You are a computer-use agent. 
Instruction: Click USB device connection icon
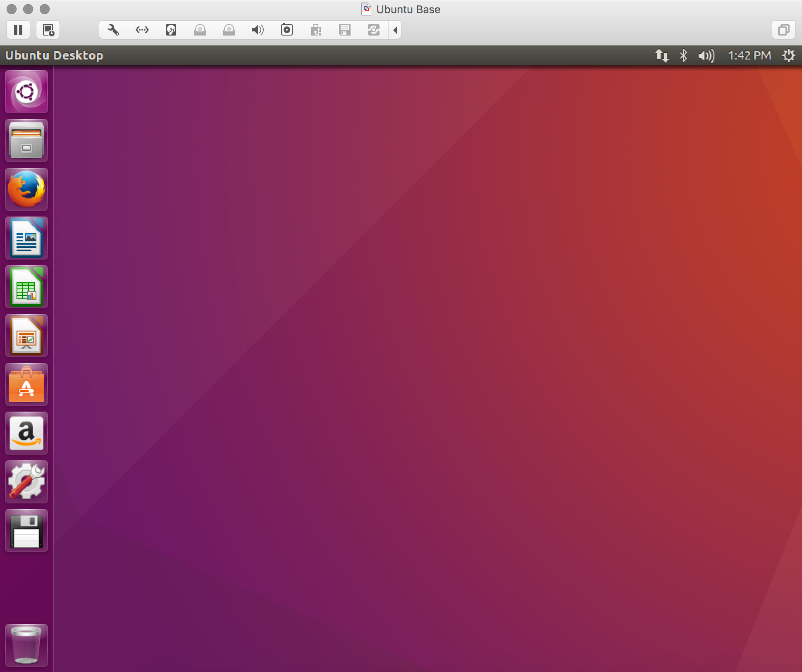[315, 30]
